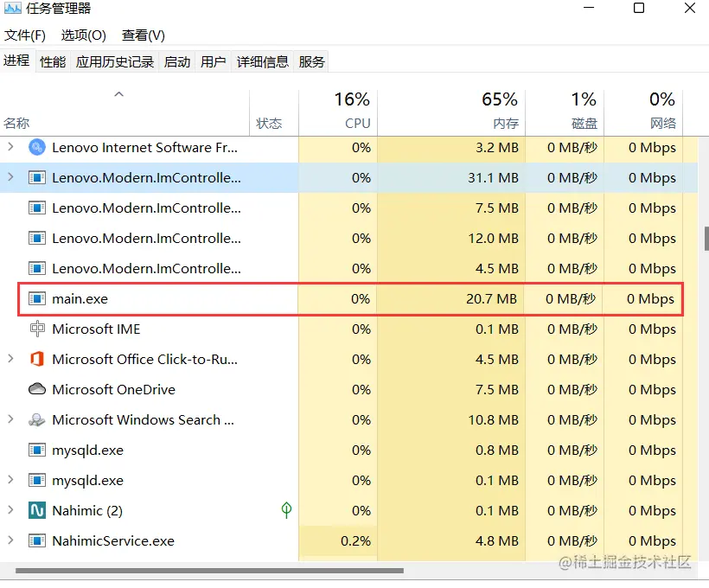Viewport: 709px width, 588px height.
Task: Maximize the Task Manager window
Action: [638, 8]
